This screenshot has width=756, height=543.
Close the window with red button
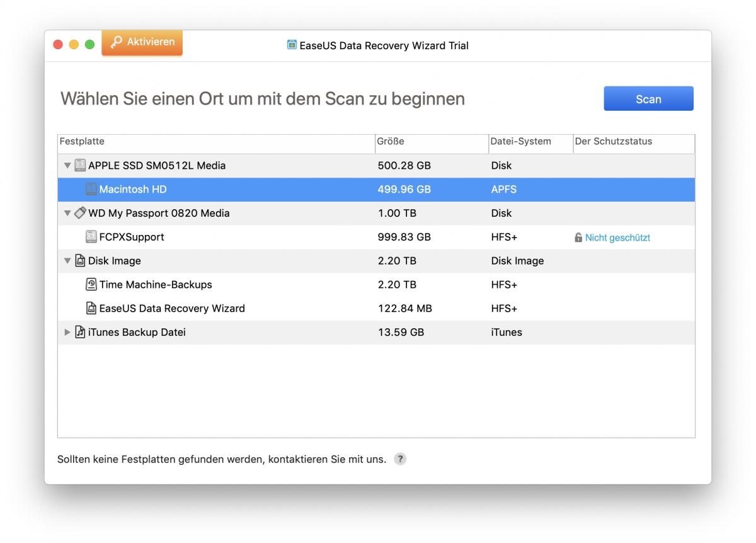(x=58, y=45)
